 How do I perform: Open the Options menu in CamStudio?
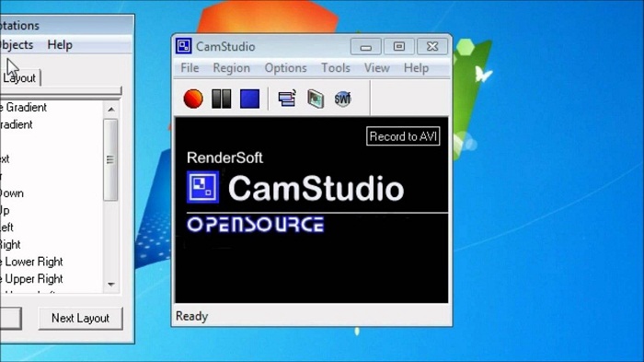(x=285, y=68)
